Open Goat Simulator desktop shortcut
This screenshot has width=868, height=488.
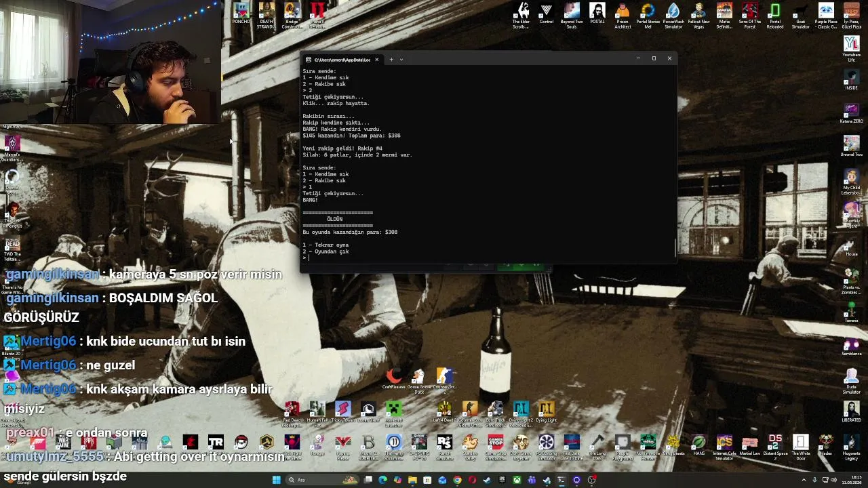(x=801, y=15)
